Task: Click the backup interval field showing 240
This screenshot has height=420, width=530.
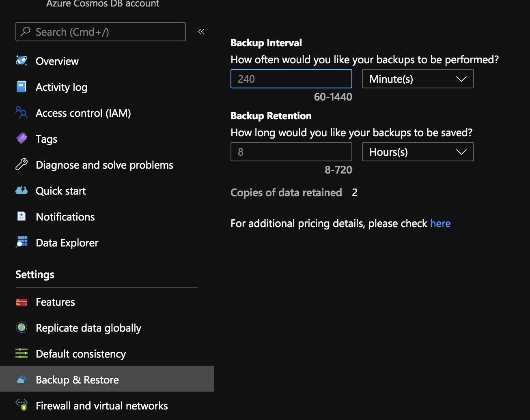Action: (291, 79)
